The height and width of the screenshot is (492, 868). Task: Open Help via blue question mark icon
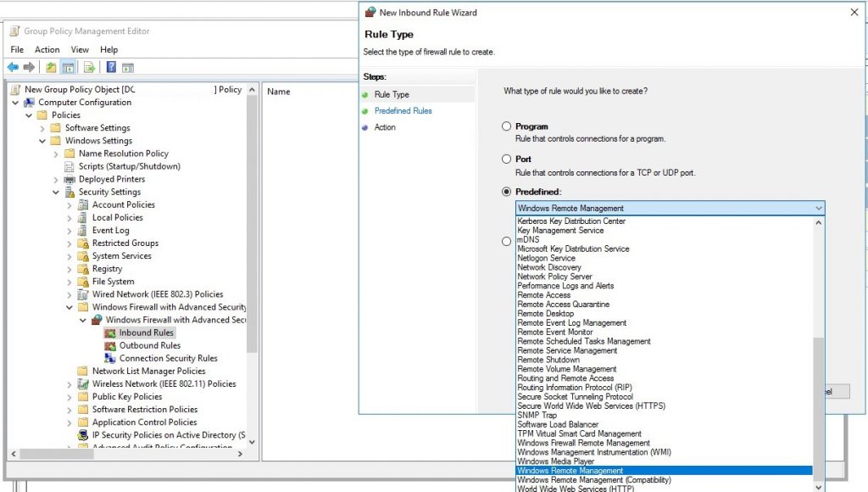111,68
